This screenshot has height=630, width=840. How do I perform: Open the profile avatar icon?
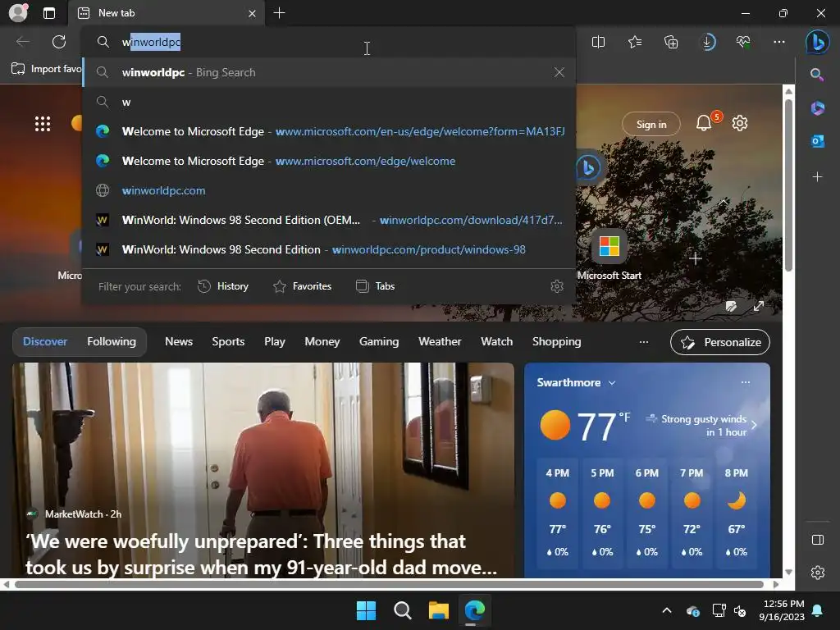coord(18,13)
